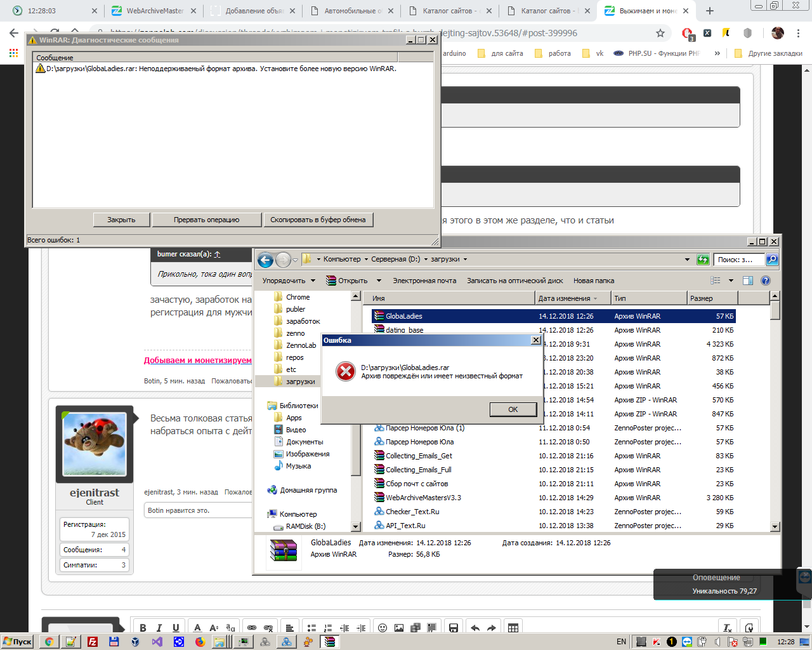This screenshot has height=650, width=812.
Task: Click the insert table icon in editor
Action: coord(513,628)
